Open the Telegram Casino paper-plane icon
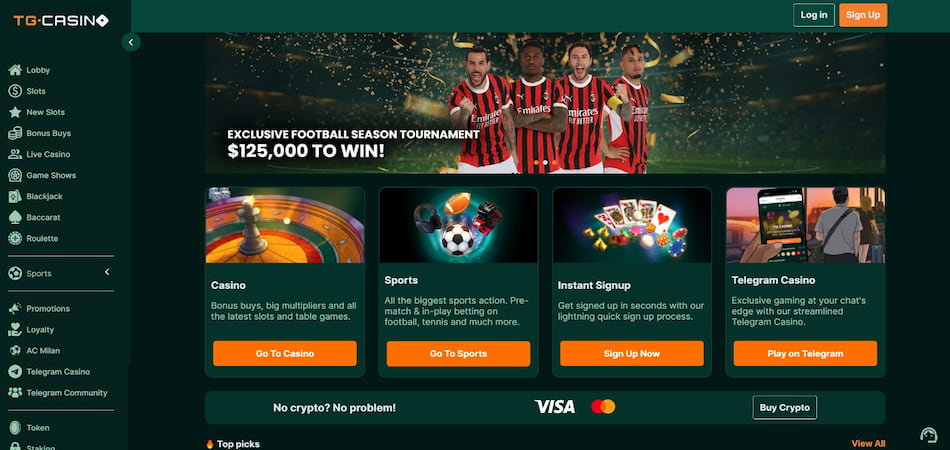The image size is (950, 450). pos(15,372)
